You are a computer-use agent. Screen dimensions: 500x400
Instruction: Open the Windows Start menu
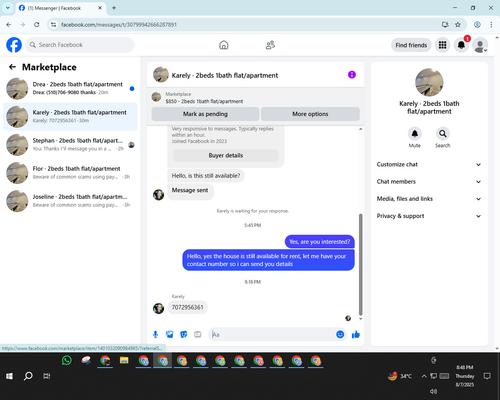pos(9,376)
